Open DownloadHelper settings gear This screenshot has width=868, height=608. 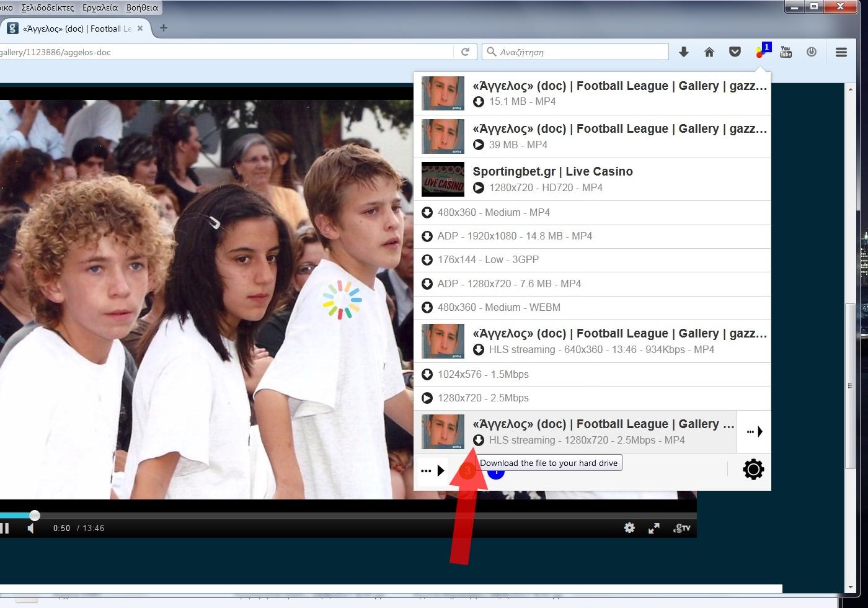(753, 470)
